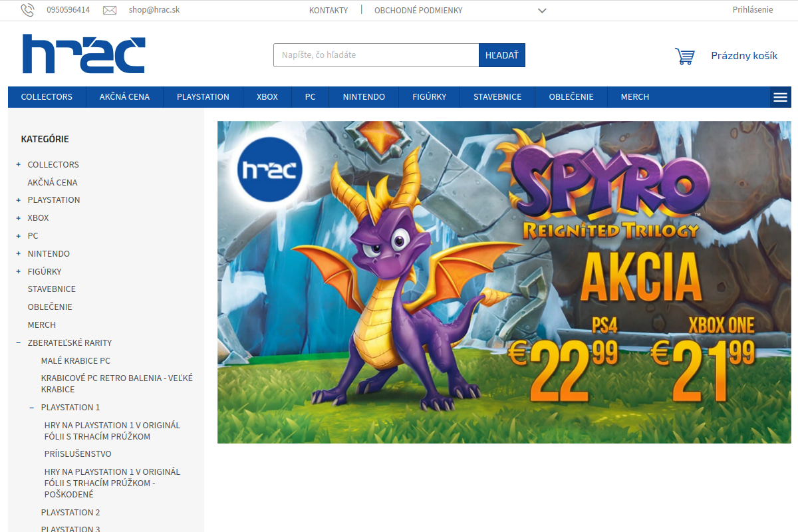
Task: Open PC in the navigation bar
Action: pyautogui.click(x=311, y=97)
